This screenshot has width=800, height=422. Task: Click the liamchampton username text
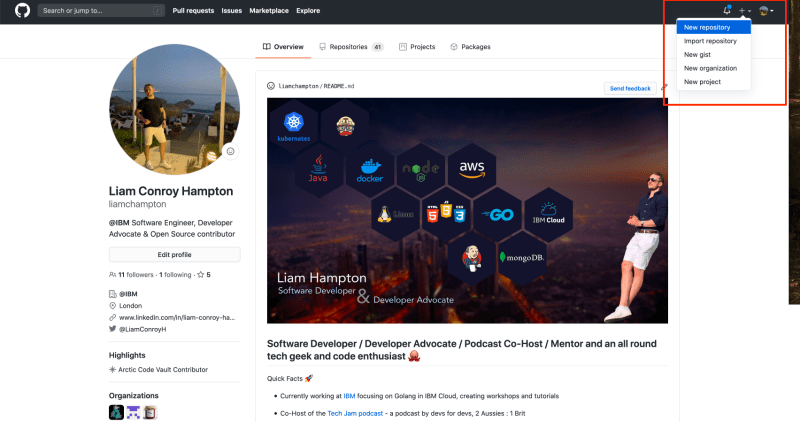coord(138,204)
